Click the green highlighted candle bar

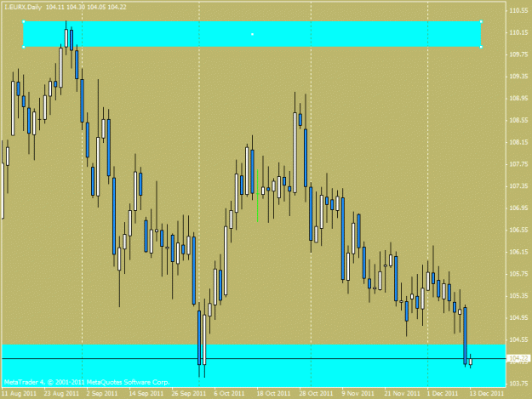click(258, 196)
